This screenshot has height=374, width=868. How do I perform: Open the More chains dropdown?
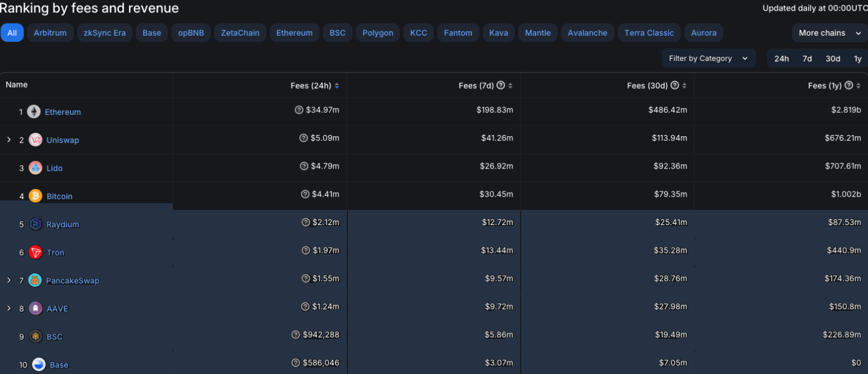coord(829,33)
